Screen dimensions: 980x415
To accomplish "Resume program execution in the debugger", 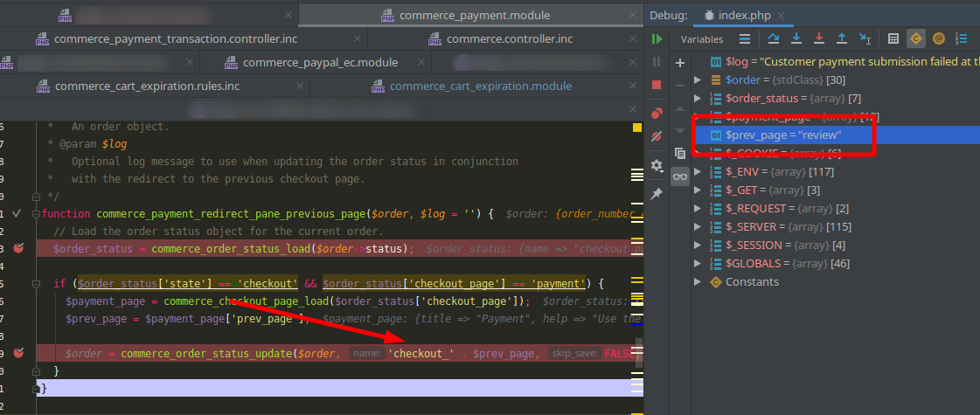I will coord(657,38).
